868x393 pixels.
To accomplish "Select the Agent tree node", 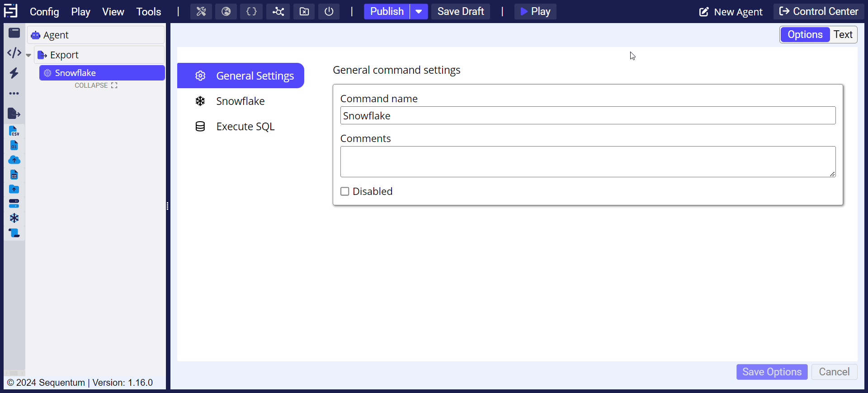I will coord(96,35).
